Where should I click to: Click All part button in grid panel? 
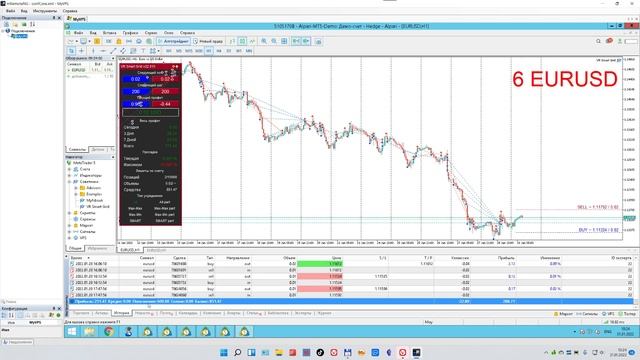click(x=164, y=202)
